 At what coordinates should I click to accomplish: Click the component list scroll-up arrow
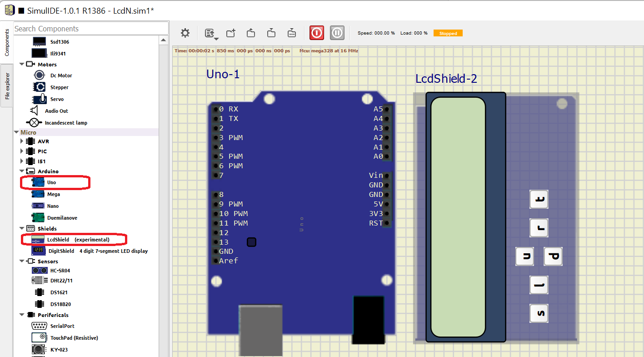click(x=164, y=40)
